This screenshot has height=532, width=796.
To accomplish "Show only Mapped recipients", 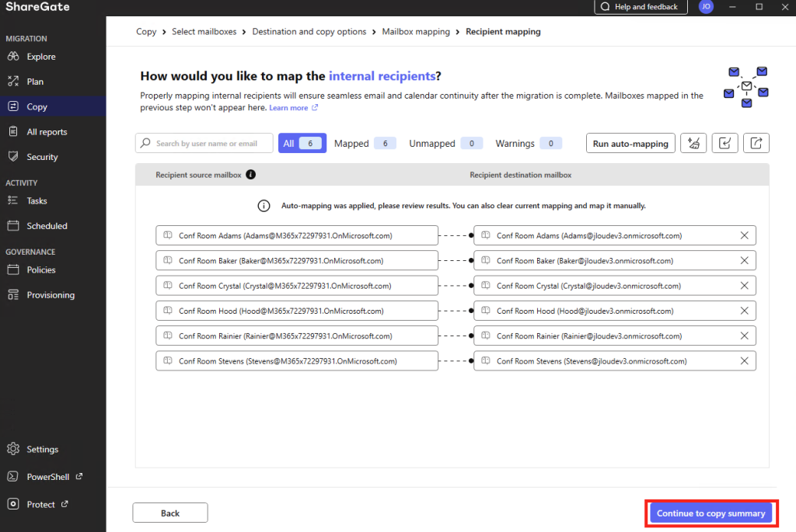I will (365, 144).
